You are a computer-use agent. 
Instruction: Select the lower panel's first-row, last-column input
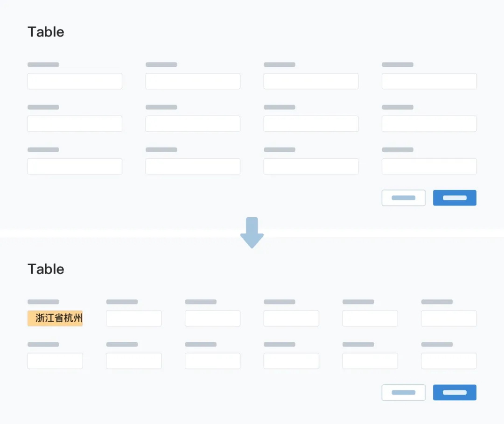click(x=448, y=318)
